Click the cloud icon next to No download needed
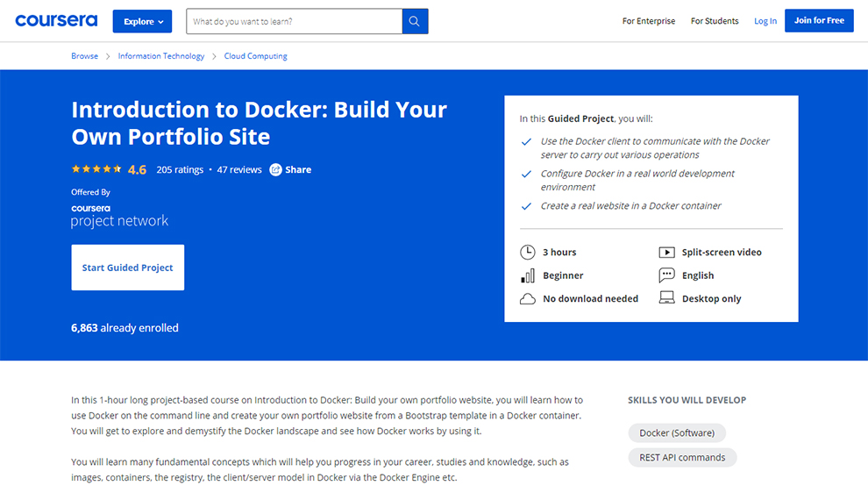The width and height of the screenshot is (868, 493). coord(528,298)
